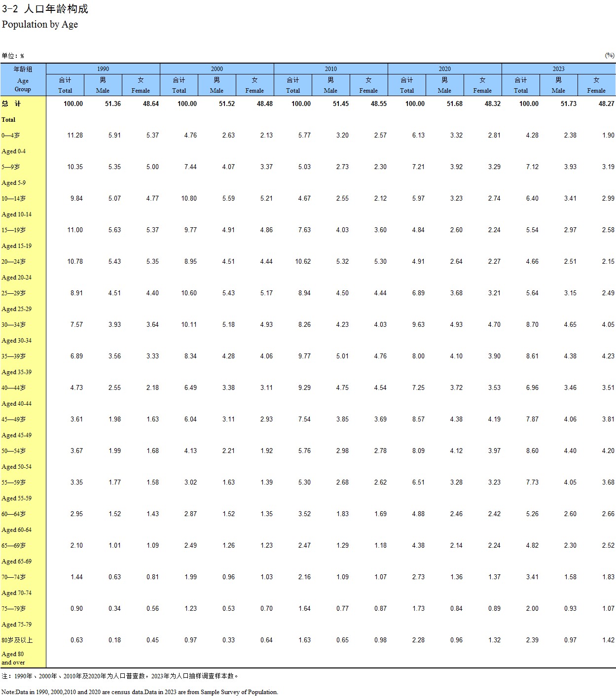Click cell value 2.00 in 75—79岁 row
Viewport: 616px width, 700px height.
pos(532,608)
